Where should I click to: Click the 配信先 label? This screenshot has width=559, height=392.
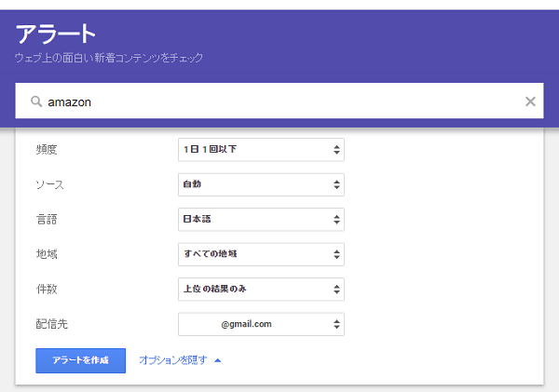click(x=51, y=324)
